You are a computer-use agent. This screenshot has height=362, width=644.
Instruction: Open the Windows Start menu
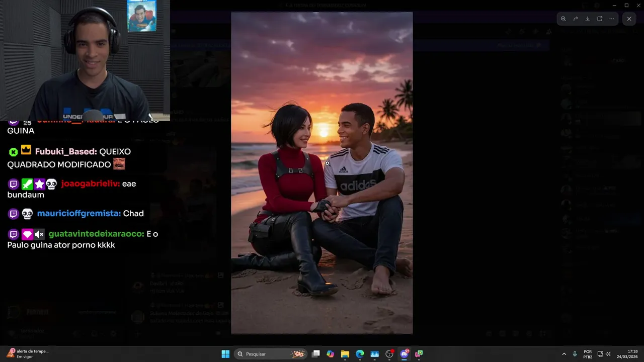pos(225,354)
